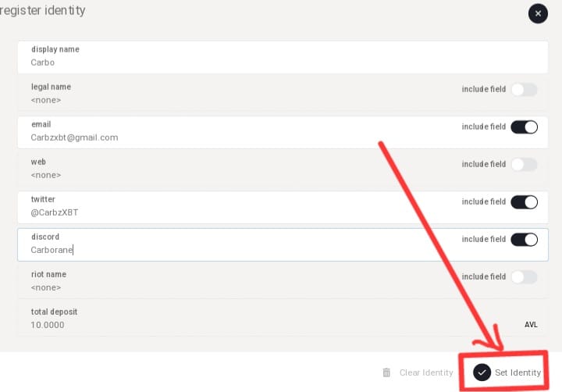
Task: Edit the email Carbzxbt@gmail.com field
Action: pyautogui.click(x=283, y=132)
